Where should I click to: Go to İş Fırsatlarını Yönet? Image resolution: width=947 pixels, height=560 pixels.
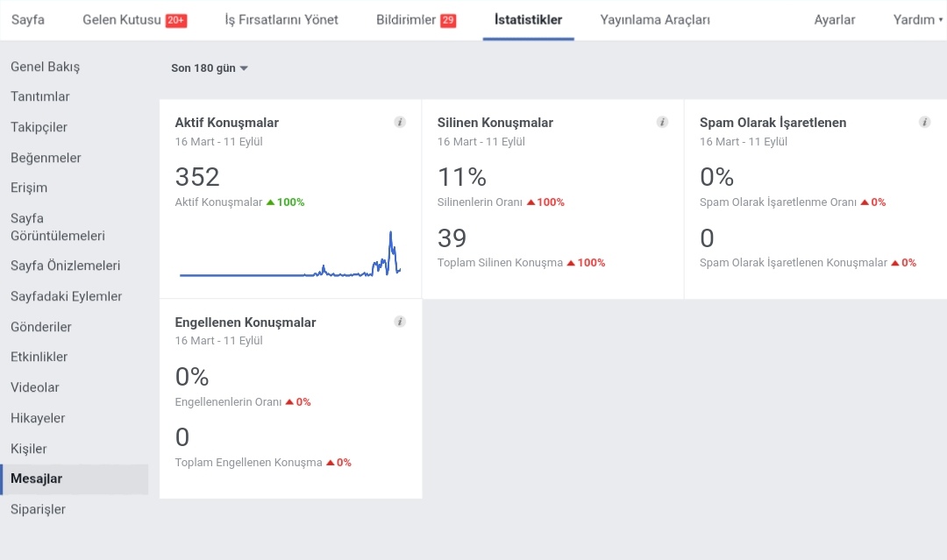point(281,20)
